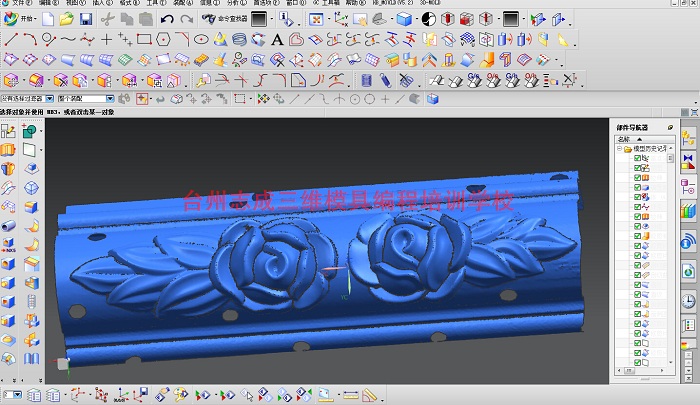Open the 工具(T) menu
This screenshot has height=405, width=700.
(155, 2)
